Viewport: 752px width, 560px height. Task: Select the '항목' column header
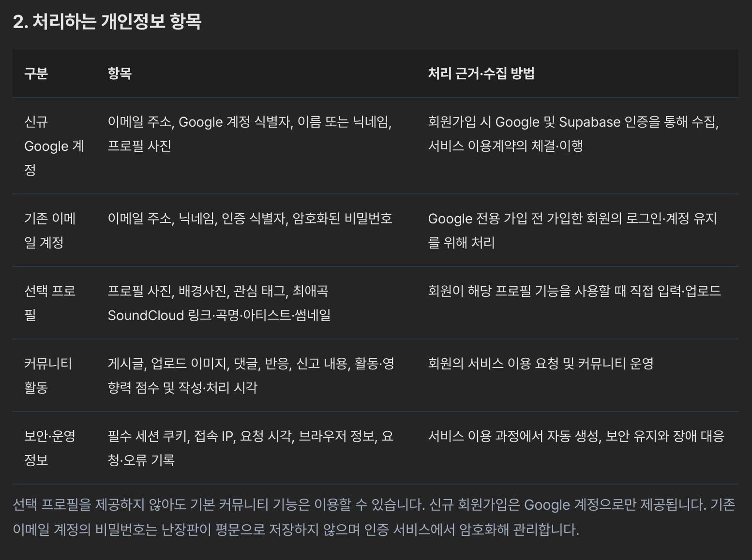[x=120, y=74]
